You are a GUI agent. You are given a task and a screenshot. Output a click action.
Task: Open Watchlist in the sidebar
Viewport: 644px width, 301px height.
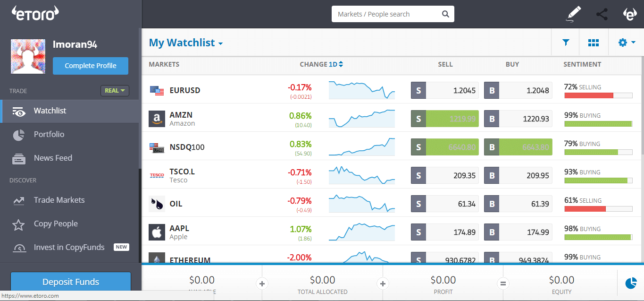tap(70, 111)
